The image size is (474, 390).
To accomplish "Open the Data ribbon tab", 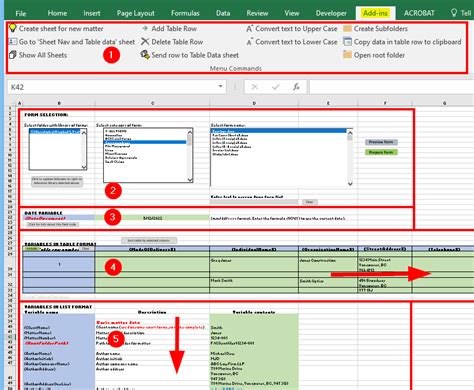I will pyautogui.click(x=223, y=13).
